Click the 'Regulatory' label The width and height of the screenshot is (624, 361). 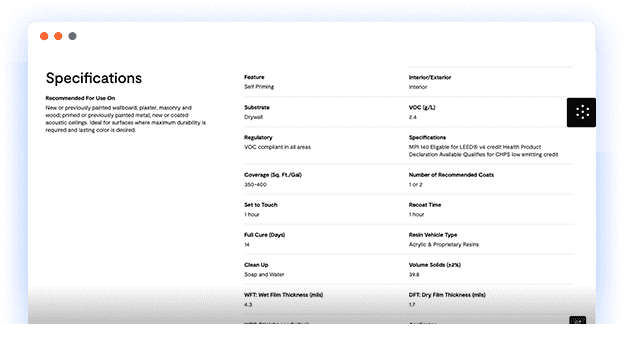click(258, 137)
